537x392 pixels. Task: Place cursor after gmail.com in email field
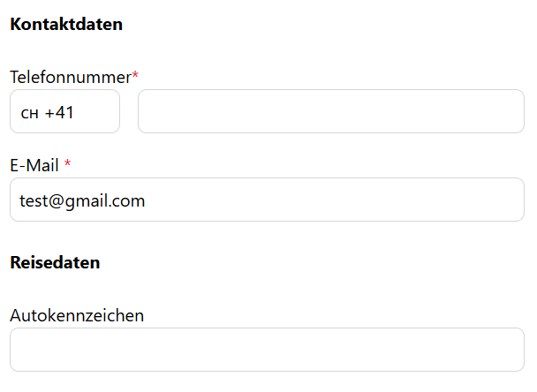click(x=146, y=200)
